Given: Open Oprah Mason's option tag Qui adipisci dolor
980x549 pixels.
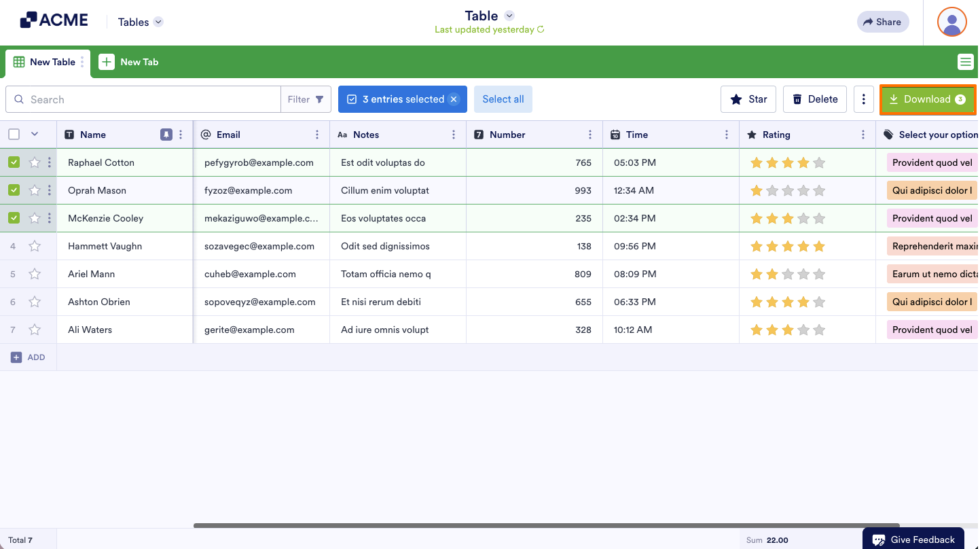Looking at the screenshot, I should tap(932, 190).
